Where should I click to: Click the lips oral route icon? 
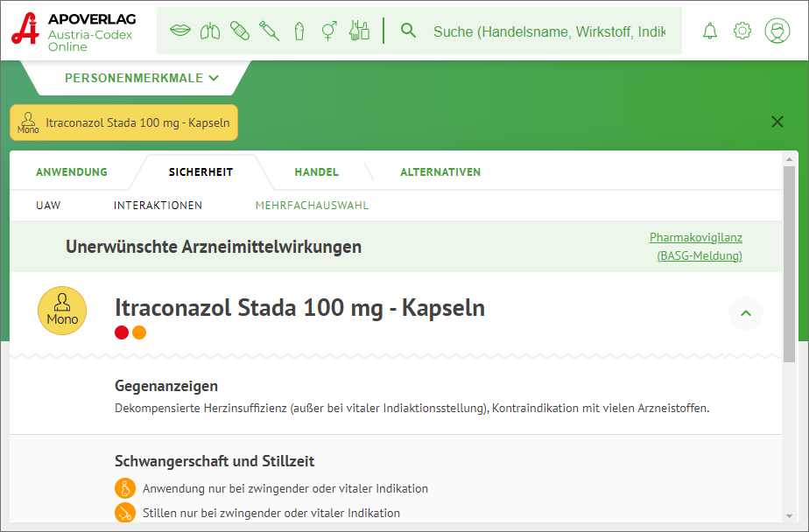(180, 31)
